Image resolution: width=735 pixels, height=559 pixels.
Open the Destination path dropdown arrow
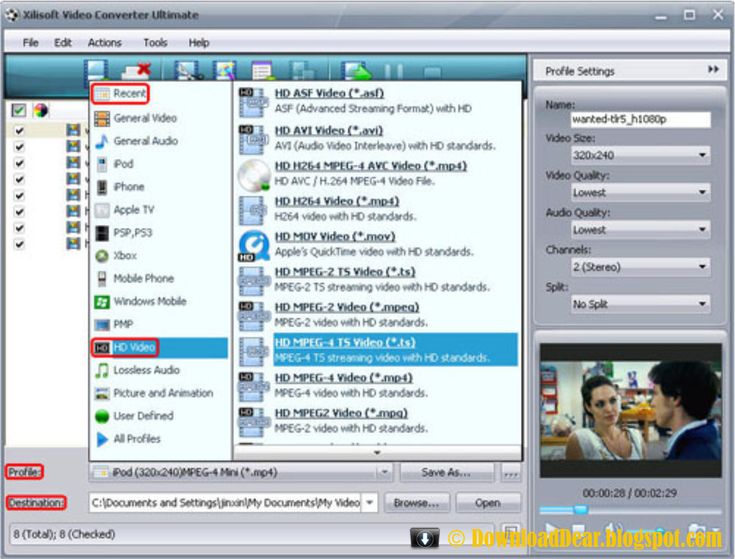[x=369, y=503]
